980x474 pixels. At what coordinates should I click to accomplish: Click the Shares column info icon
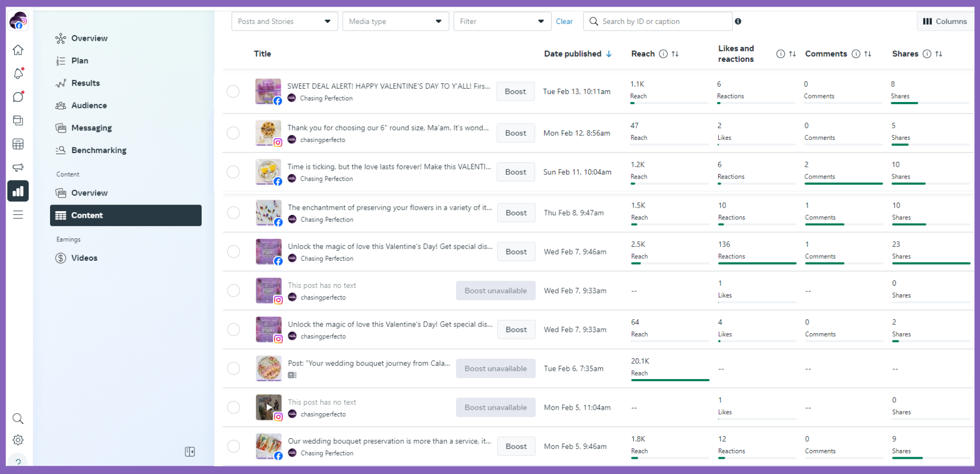click(927, 54)
